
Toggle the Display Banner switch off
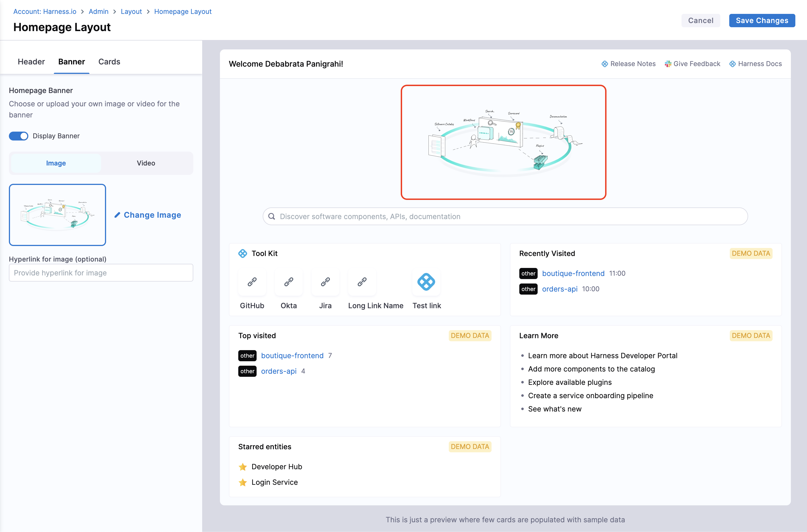19,136
